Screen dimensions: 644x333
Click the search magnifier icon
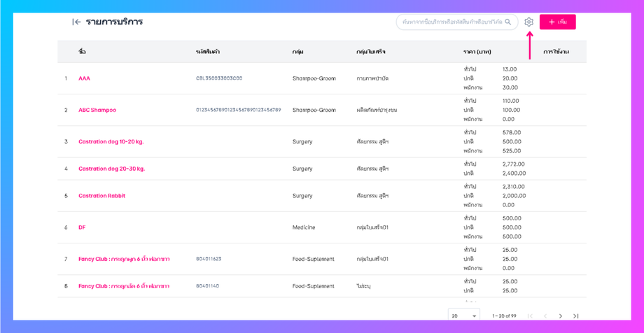coord(508,22)
